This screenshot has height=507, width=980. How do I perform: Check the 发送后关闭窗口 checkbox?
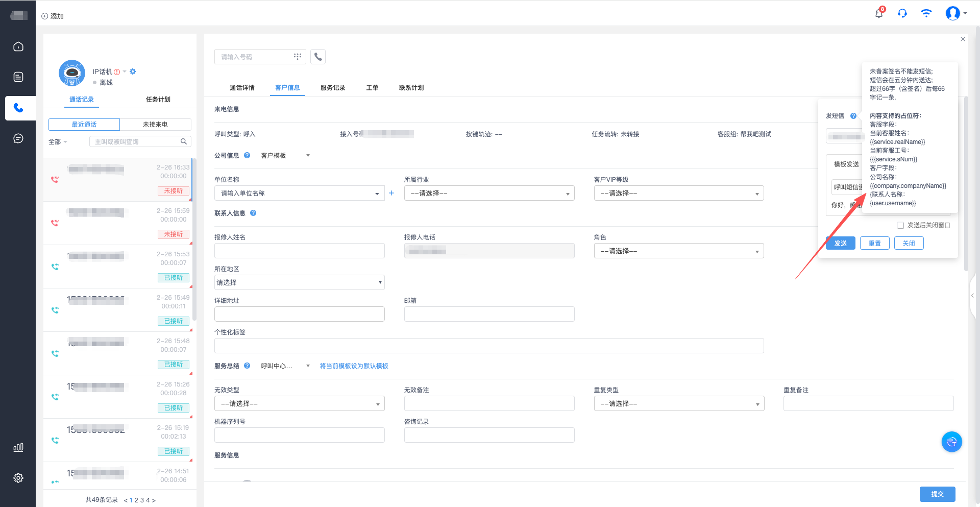point(900,225)
